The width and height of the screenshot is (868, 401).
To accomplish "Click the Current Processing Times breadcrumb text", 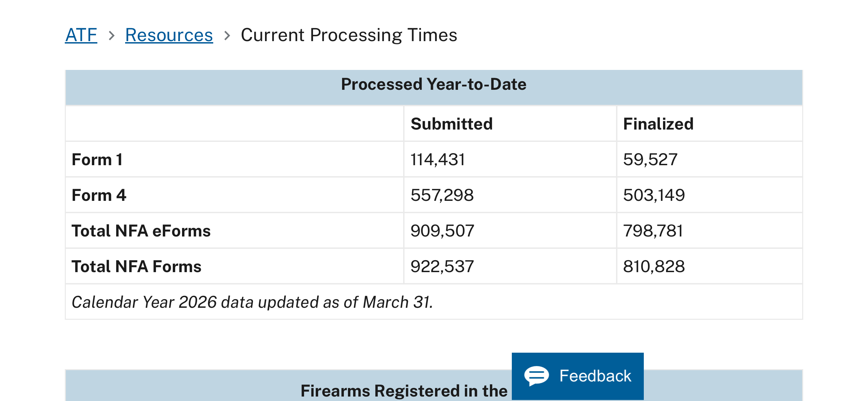I will click(349, 35).
